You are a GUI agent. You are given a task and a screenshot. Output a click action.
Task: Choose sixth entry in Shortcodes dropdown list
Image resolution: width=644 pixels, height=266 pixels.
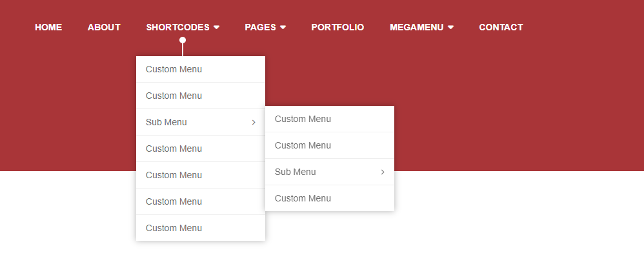174,201
